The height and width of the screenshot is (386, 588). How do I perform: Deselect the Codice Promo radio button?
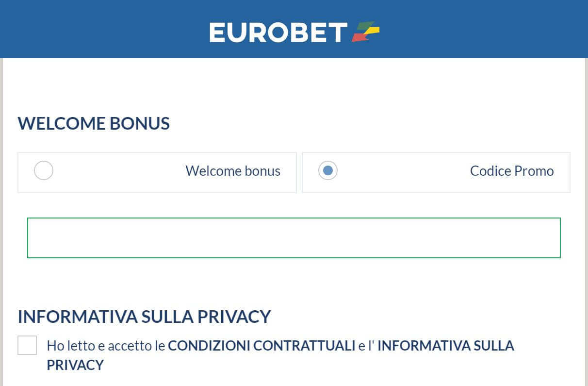[x=328, y=171]
